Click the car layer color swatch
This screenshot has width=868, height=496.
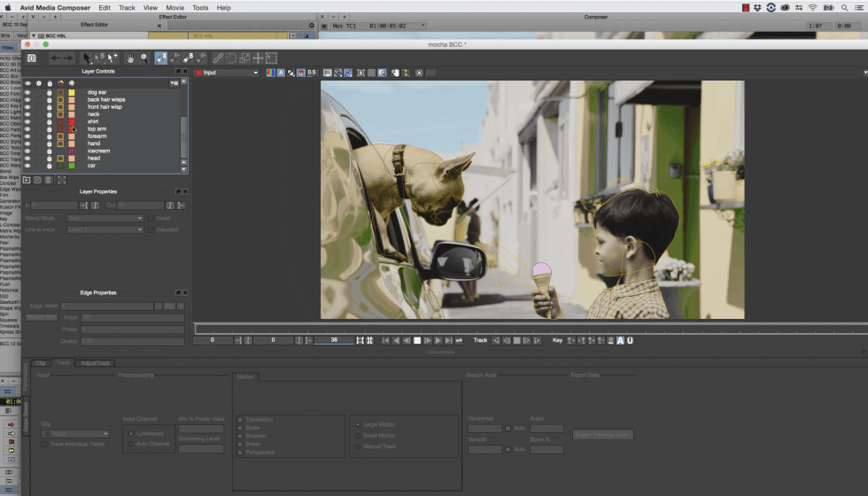coord(71,166)
